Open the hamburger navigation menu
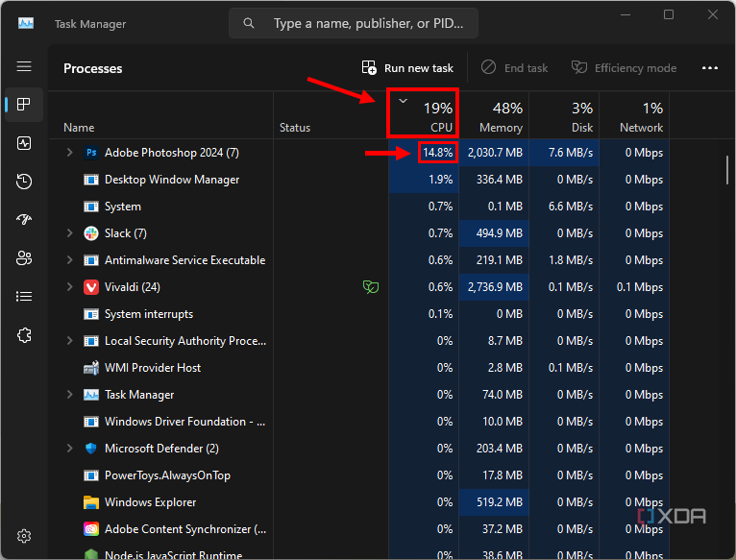Screen dimensions: 736x560 pyautogui.click(x=24, y=66)
